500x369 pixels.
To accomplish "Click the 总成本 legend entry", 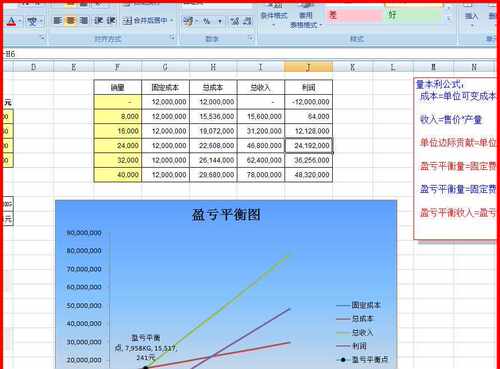I will pos(355,319).
